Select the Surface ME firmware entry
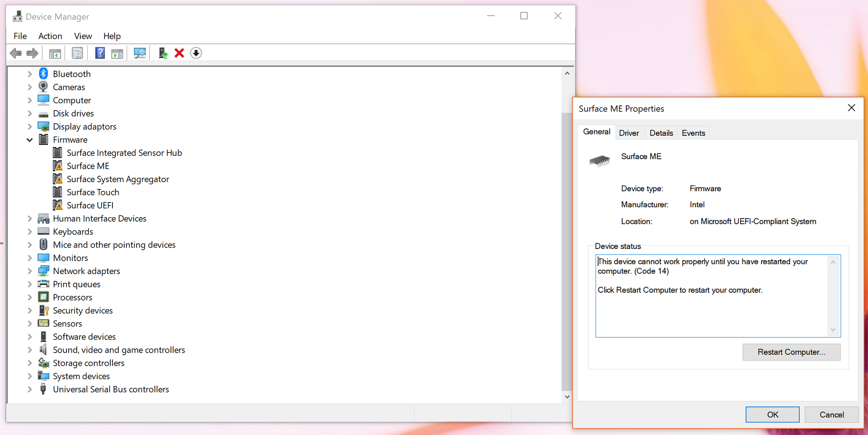 (87, 166)
